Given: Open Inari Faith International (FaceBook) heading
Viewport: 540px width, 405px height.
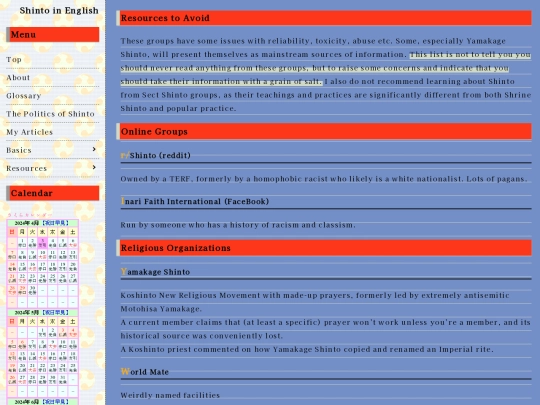Looking at the screenshot, I should coord(195,201).
